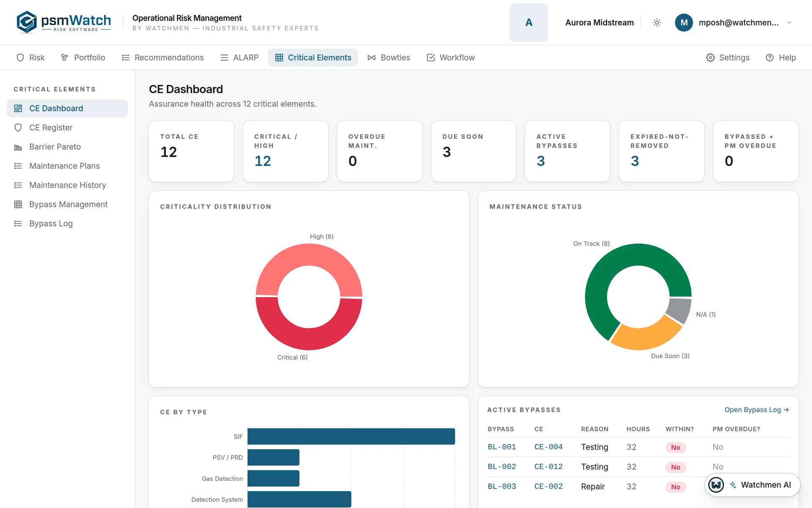
Task: Click the High segment of criticality donut
Action: click(x=309, y=254)
